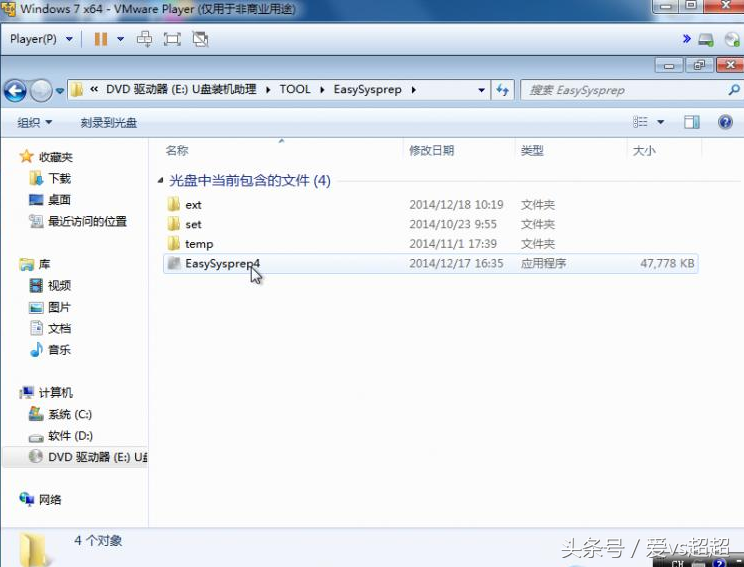This screenshot has width=744, height=567.
Task: Open the Player(P) menu
Action: [41, 39]
